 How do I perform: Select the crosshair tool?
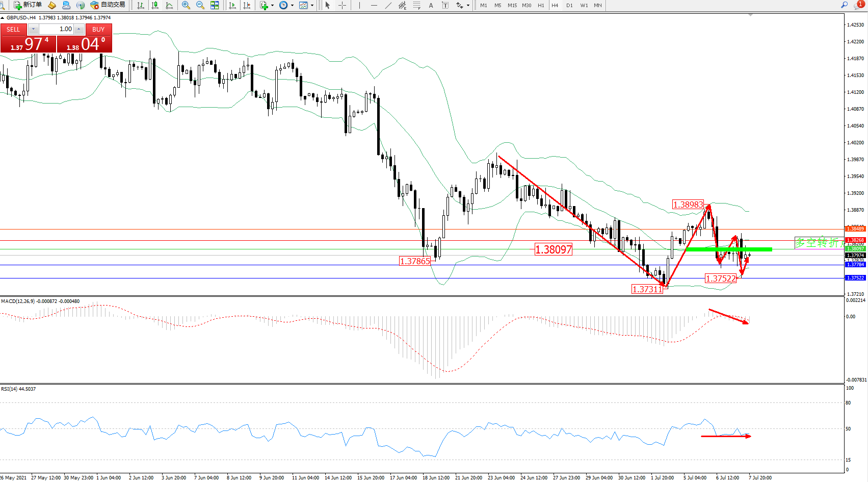342,5
